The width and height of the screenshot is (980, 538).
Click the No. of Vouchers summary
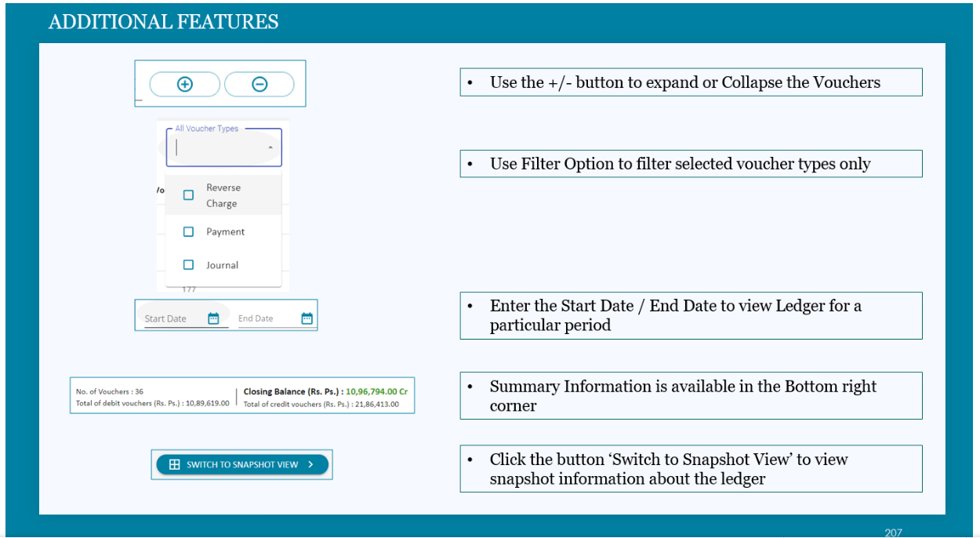tap(110, 391)
